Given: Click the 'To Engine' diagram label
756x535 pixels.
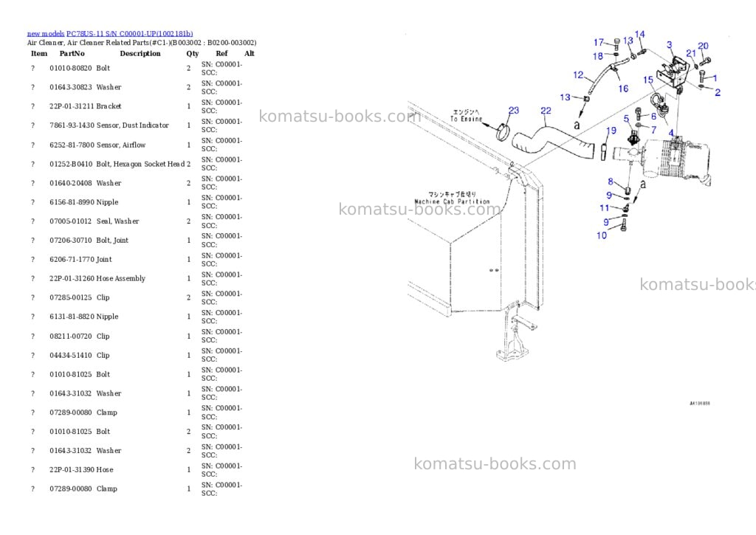Looking at the screenshot, I should (x=467, y=119).
